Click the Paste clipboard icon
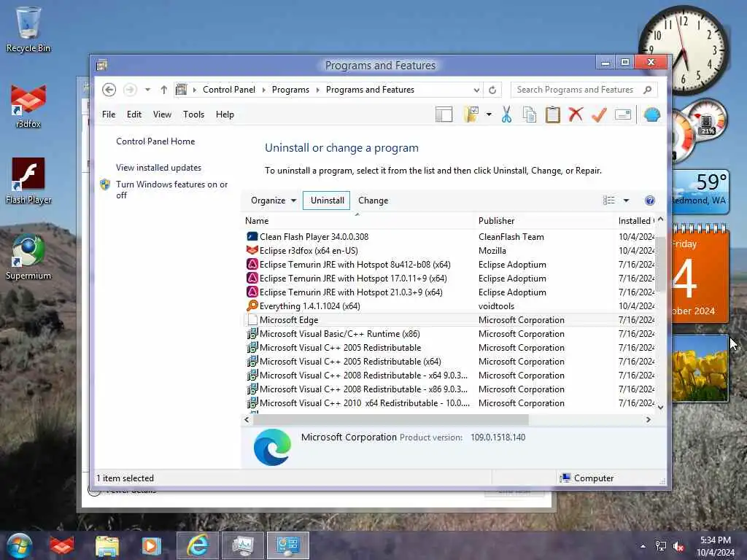The height and width of the screenshot is (560, 747). tap(553, 114)
